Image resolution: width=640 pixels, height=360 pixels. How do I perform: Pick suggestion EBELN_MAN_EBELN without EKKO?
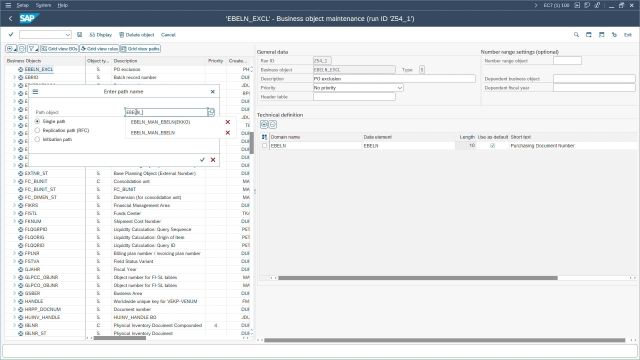point(153,133)
